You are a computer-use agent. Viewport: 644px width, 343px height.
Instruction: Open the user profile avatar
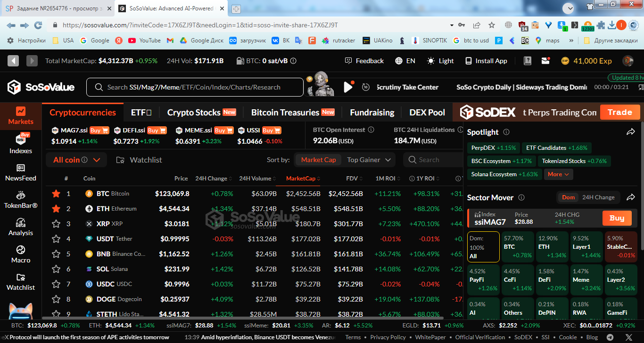point(628,61)
